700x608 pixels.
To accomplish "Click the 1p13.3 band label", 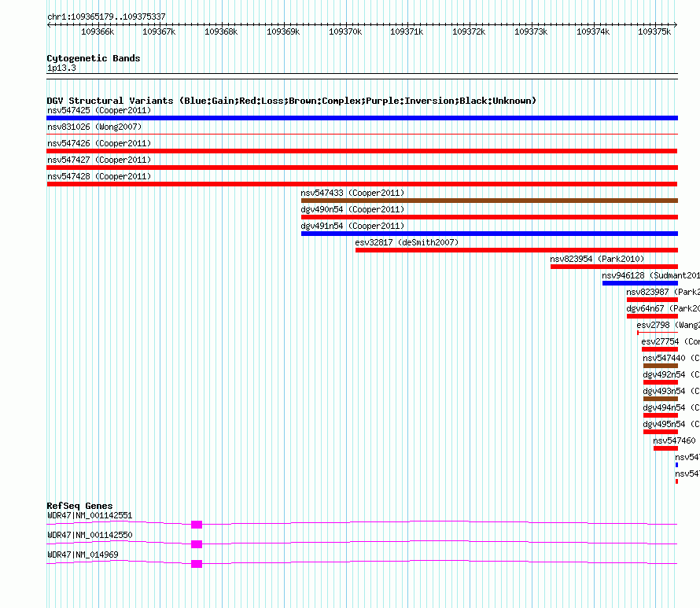I will [61, 68].
